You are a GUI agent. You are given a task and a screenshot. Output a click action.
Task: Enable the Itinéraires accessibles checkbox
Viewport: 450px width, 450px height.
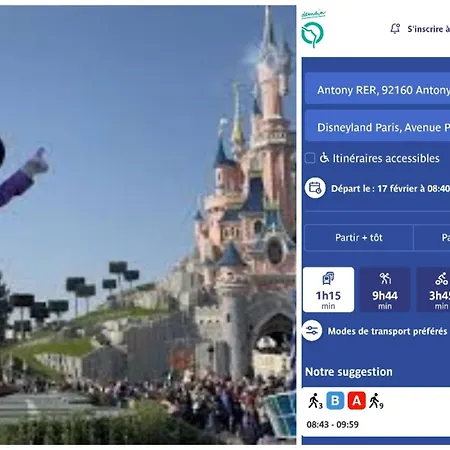coord(310,158)
